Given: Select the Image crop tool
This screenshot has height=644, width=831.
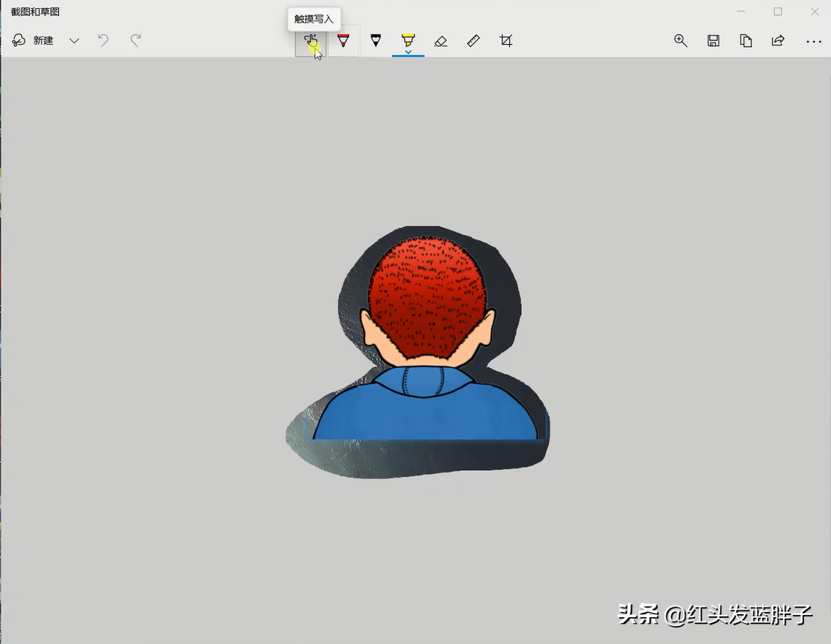Looking at the screenshot, I should pos(506,41).
